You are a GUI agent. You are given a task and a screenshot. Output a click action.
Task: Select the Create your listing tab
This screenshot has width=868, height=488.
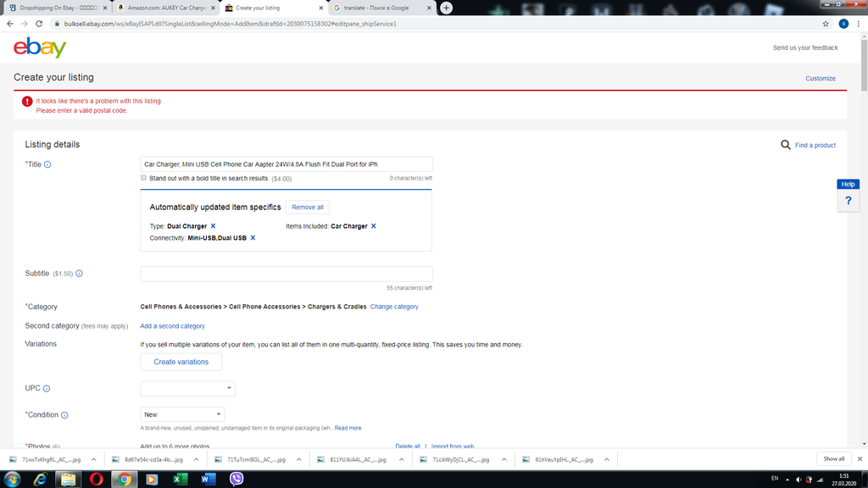[x=272, y=8]
